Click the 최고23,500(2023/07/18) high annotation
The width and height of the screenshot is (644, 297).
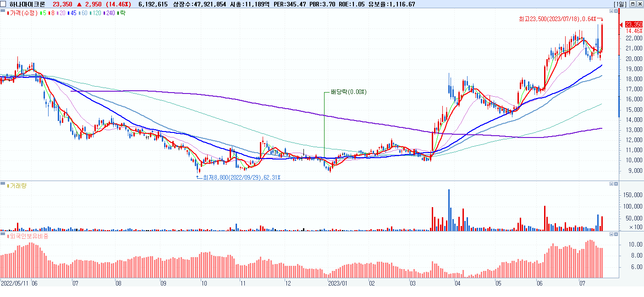click(557, 19)
